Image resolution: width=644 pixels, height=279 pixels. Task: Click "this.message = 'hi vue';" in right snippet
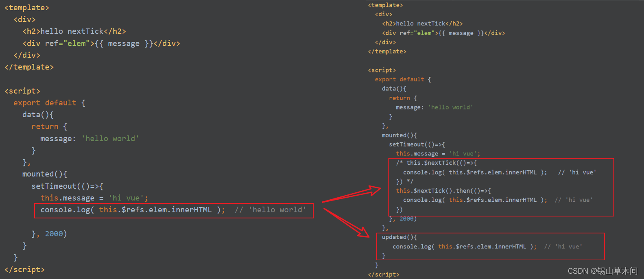[x=438, y=154]
